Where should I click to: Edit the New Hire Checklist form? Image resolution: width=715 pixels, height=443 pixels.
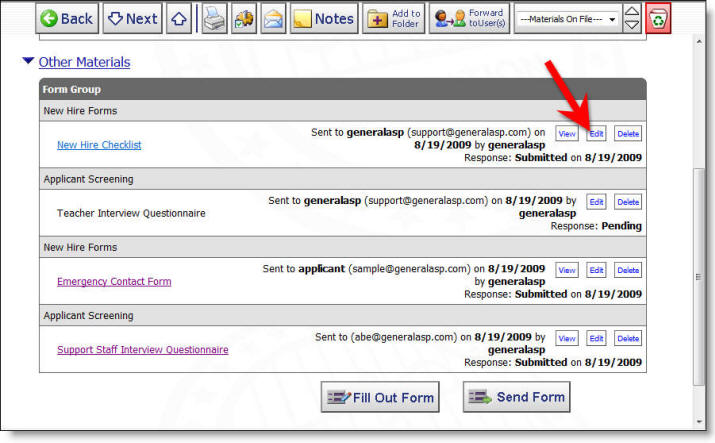(x=596, y=133)
